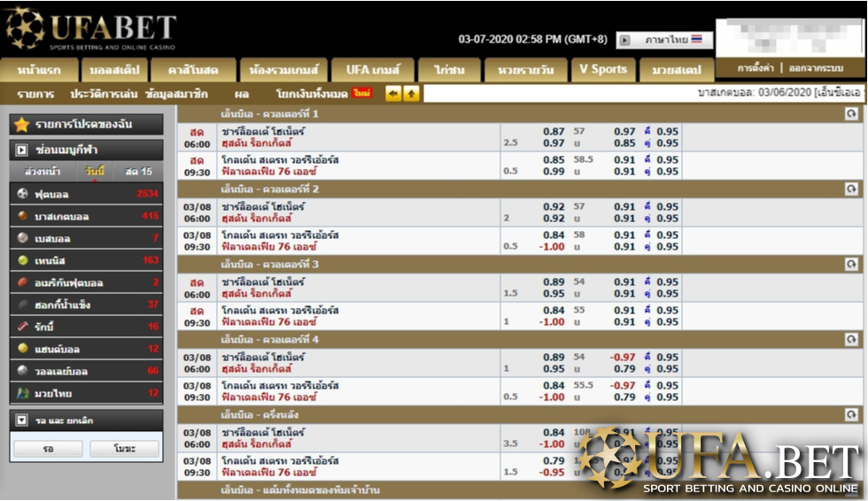Open account settings link
Image resolution: width=868 pixels, height=501 pixels.
(x=755, y=68)
